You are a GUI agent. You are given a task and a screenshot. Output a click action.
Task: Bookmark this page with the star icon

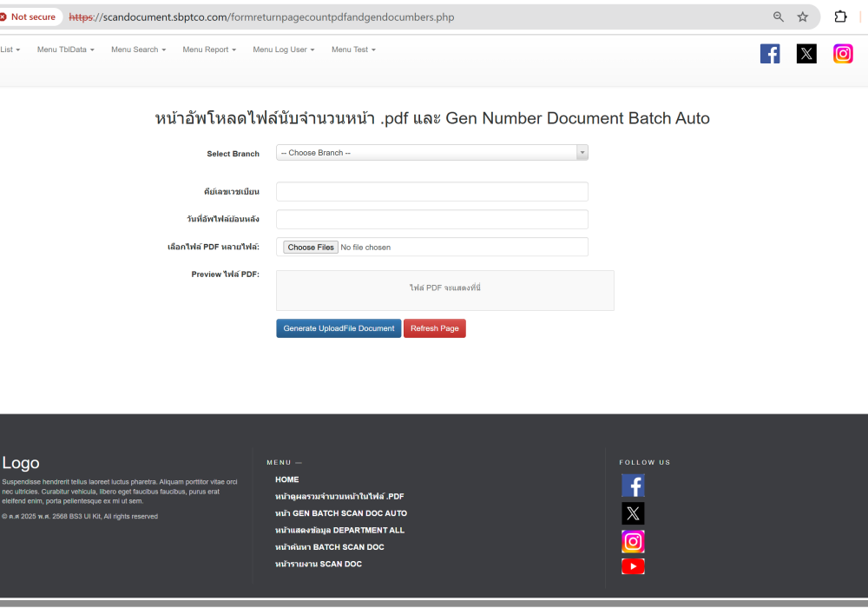coord(803,17)
